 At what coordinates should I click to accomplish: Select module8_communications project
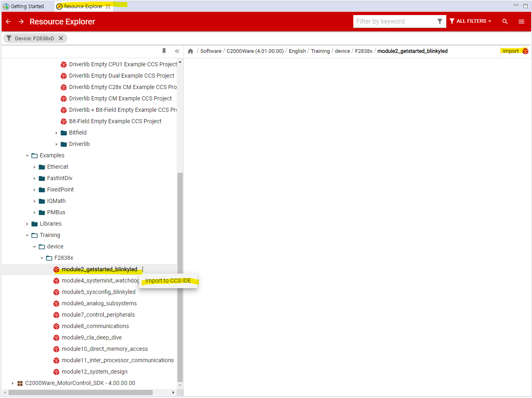coord(95,326)
